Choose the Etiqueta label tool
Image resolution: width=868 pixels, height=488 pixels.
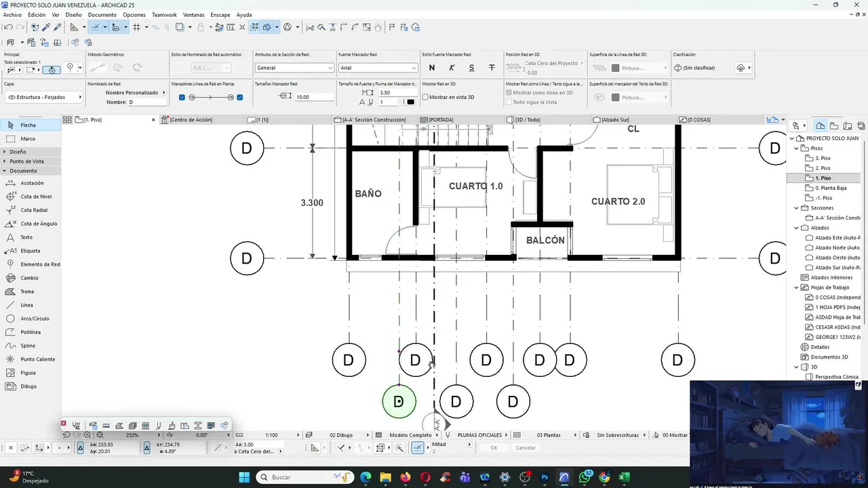point(31,251)
